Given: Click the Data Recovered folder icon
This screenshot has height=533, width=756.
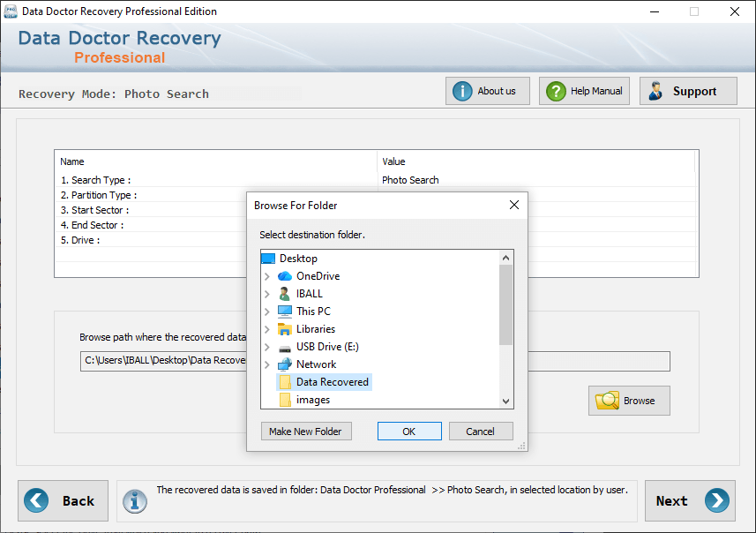Looking at the screenshot, I should 285,382.
